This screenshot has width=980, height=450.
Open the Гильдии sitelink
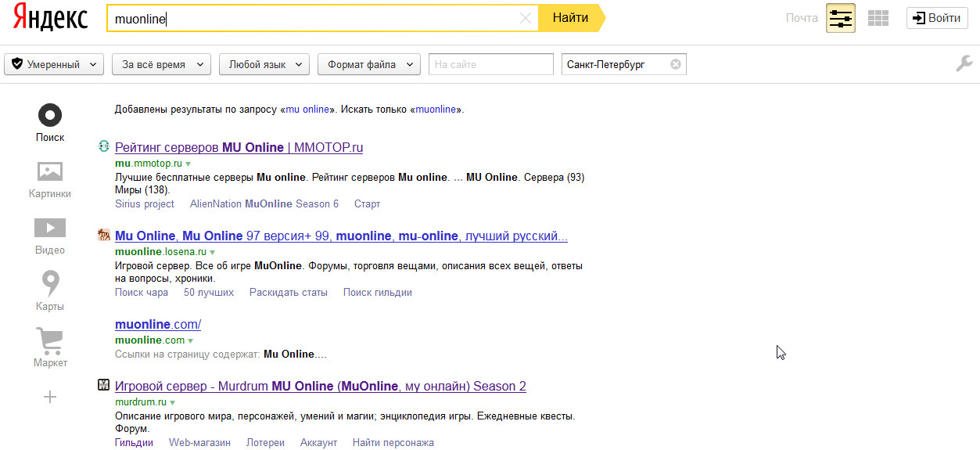(x=134, y=442)
